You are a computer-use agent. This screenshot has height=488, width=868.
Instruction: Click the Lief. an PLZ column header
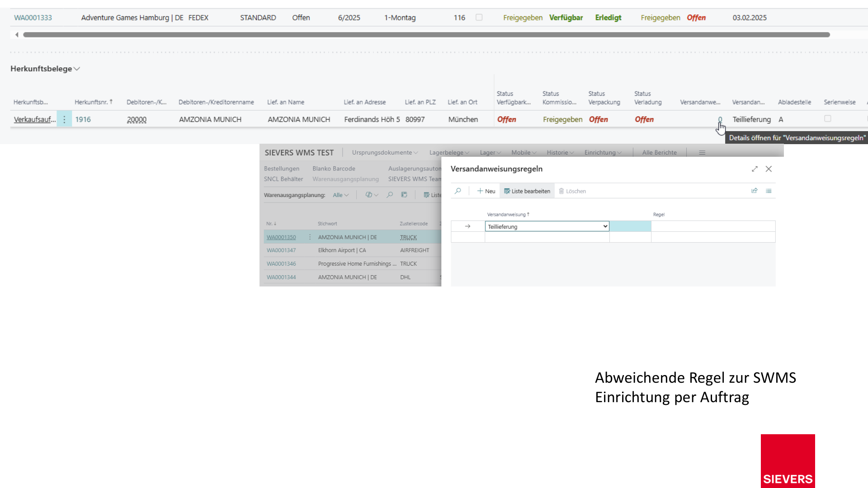tap(420, 102)
